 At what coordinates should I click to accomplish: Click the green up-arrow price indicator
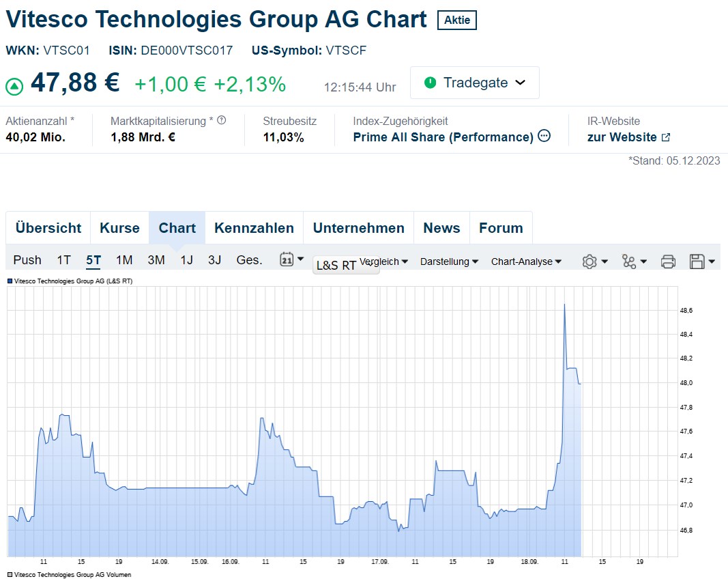pyautogui.click(x=14, y=87)
